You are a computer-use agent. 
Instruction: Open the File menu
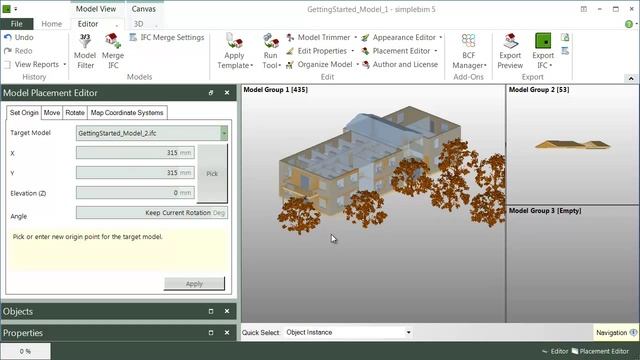pos(17,24)
